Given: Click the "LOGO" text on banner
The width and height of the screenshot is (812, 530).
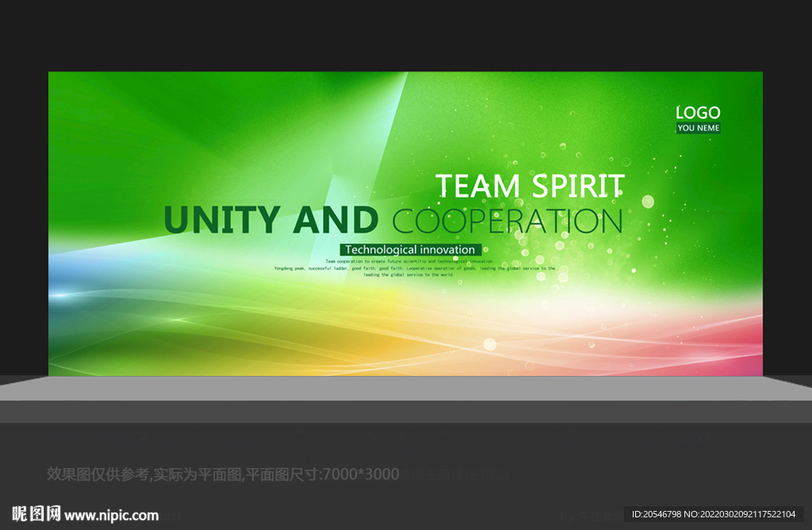Looking at the screenshot, I should (x=698, y=113).
